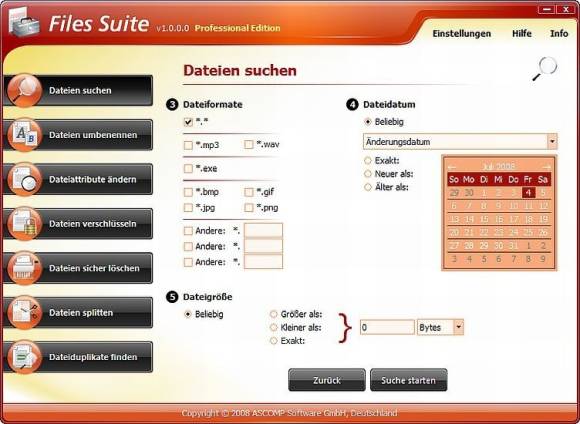Choose the Älter als radio option
The height and width of the screenshot is (424, 580).
[368, 187]
